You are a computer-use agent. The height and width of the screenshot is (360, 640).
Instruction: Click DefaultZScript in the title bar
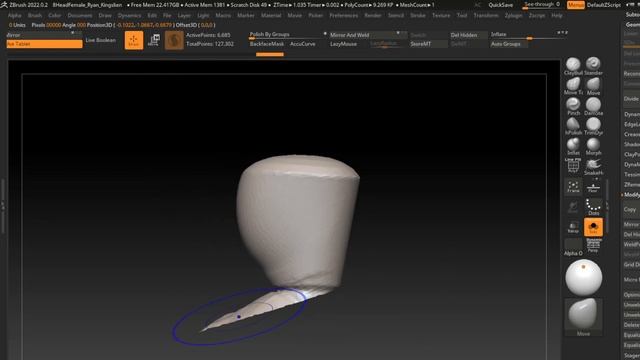point(604,5)
